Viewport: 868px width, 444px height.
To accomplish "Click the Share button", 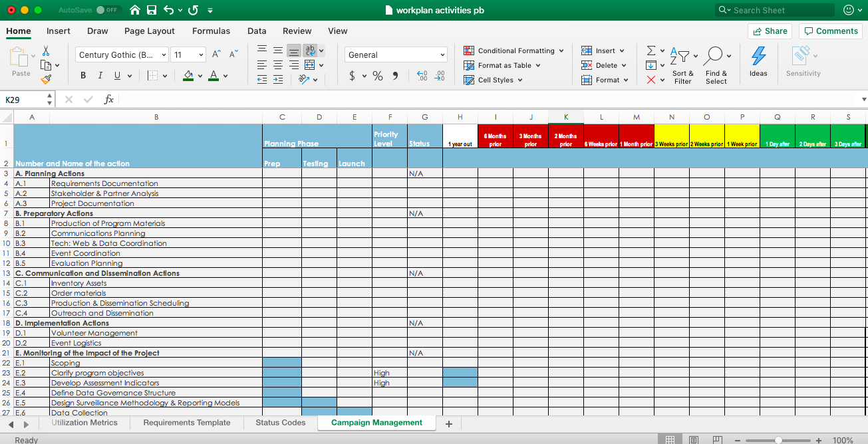I will (x=770, y=31).
